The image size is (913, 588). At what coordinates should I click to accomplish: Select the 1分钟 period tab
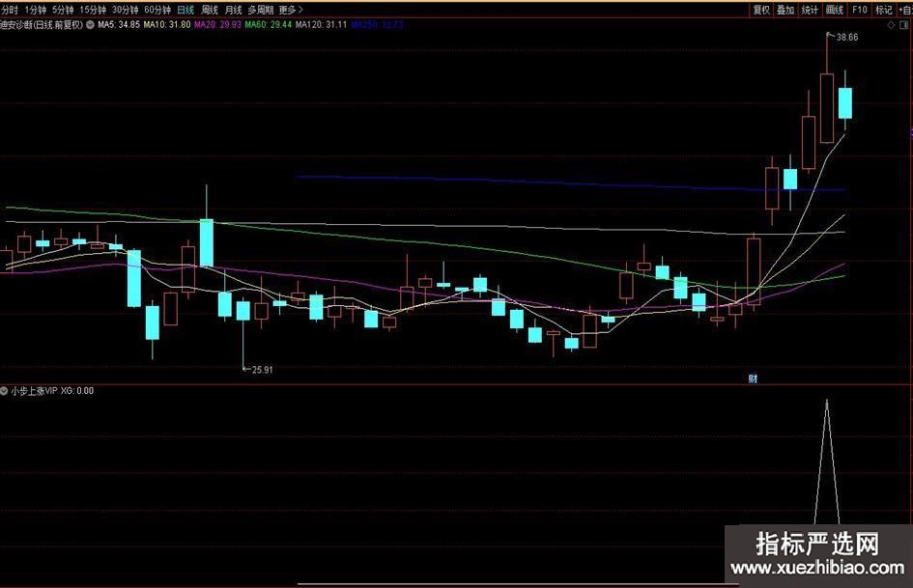36,10
